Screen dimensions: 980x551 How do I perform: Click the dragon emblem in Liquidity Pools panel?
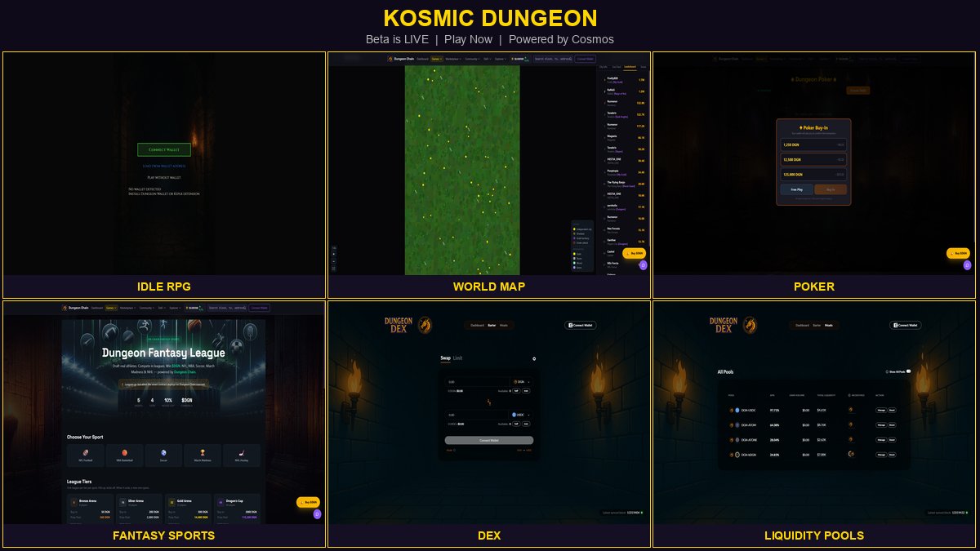pyautogui.click(x=750, y=325)
